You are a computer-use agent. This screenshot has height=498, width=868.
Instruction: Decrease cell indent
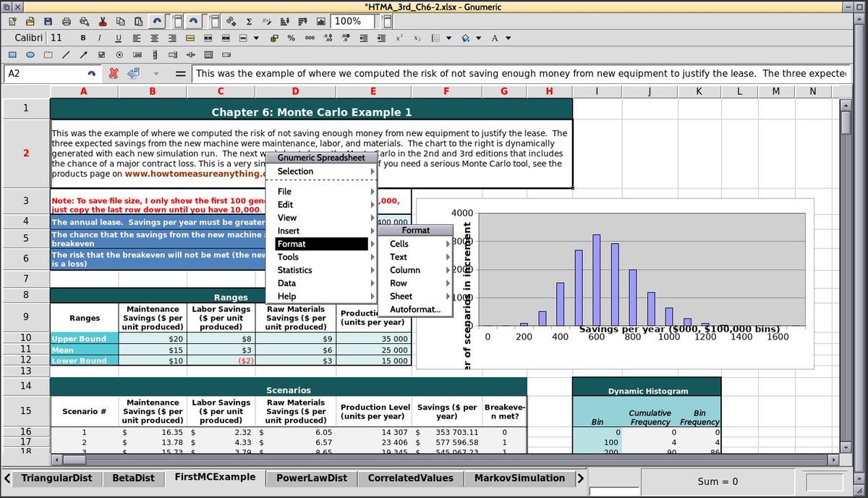[x=363, y=38]
